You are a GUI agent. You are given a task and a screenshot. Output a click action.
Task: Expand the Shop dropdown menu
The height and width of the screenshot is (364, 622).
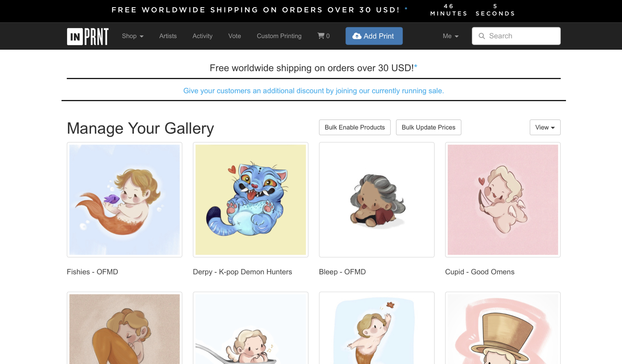tap(132, 36)
